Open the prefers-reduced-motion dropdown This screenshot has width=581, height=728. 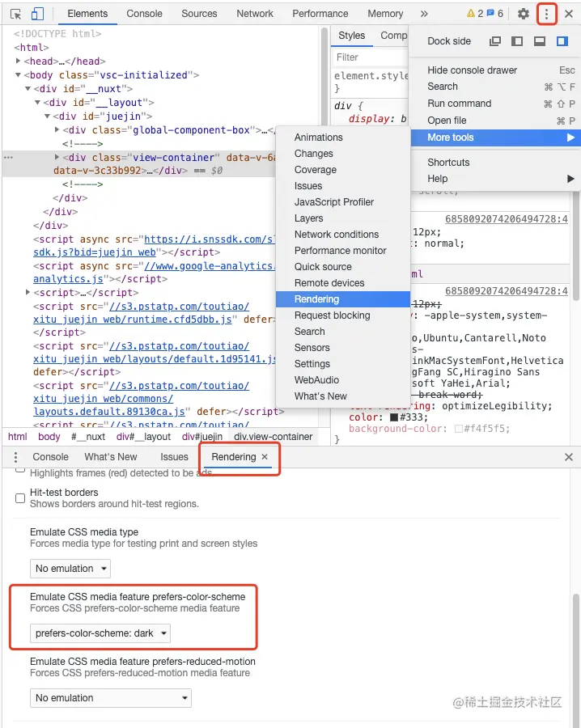pyautogui.click(x=111, y=698)
